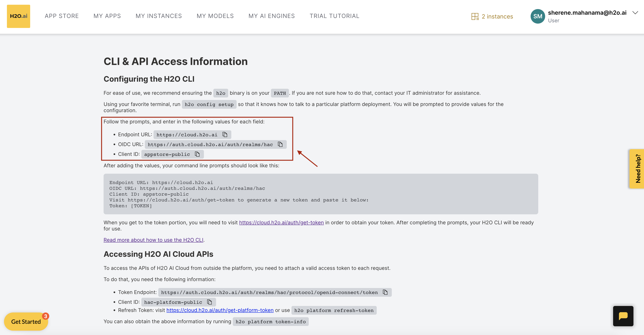This screenshot has height=335, width=644.
Task: Copy the OIDC URL value
Action: tap(280, 144)
